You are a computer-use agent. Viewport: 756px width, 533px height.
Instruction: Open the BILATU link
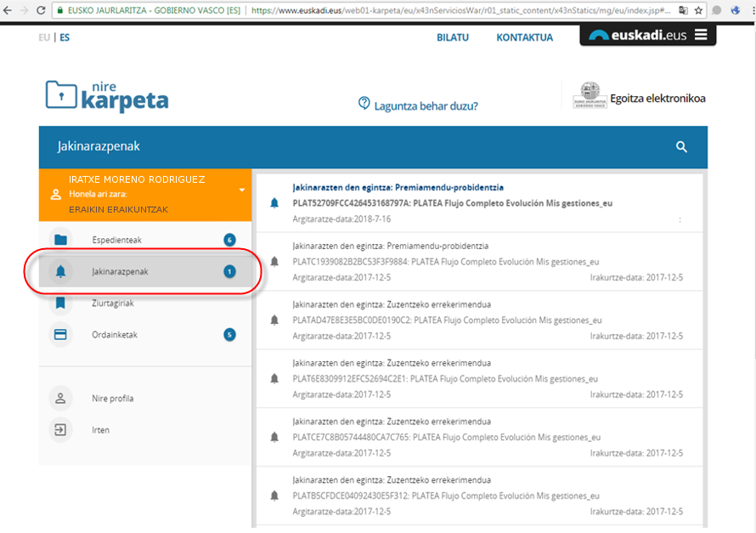452,37
